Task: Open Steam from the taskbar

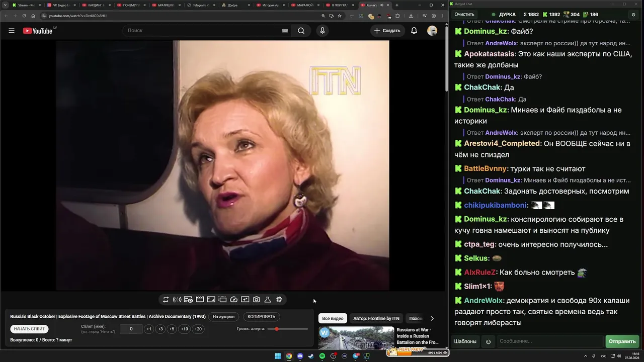Action: click(311, 356)
